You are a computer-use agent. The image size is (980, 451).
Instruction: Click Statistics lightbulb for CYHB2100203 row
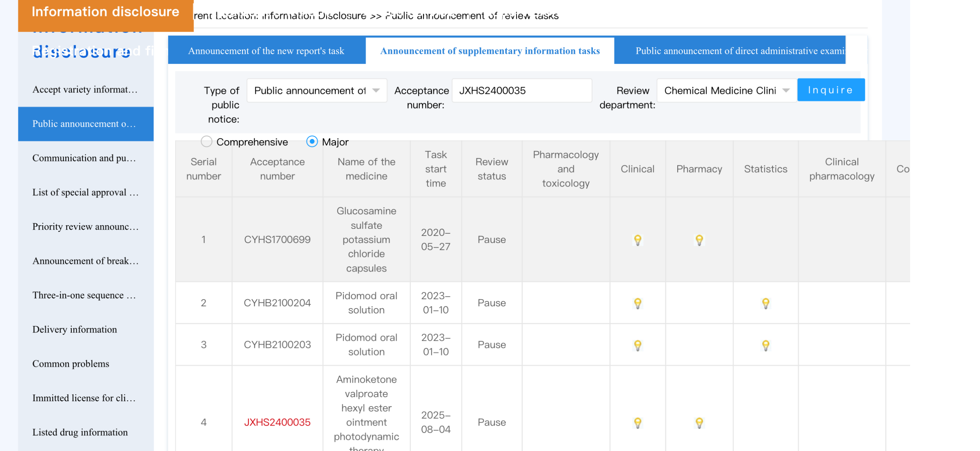(x=765, y=345)
